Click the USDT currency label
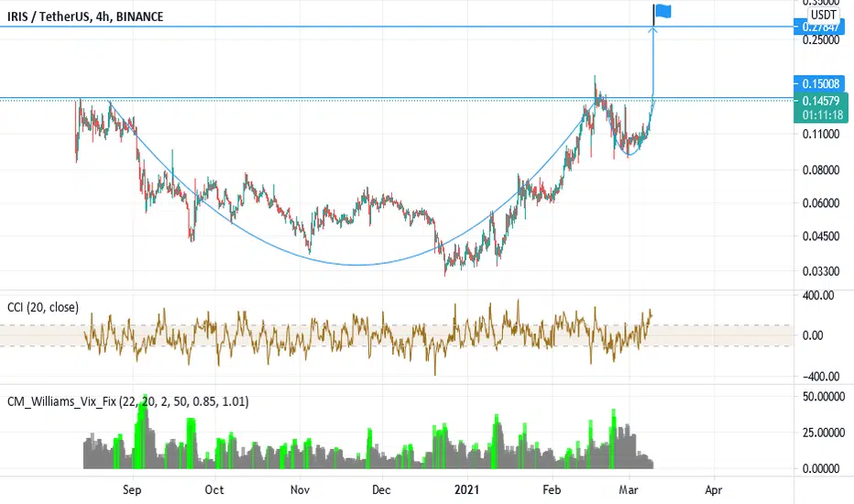854x504 pixels. [823, 15]
